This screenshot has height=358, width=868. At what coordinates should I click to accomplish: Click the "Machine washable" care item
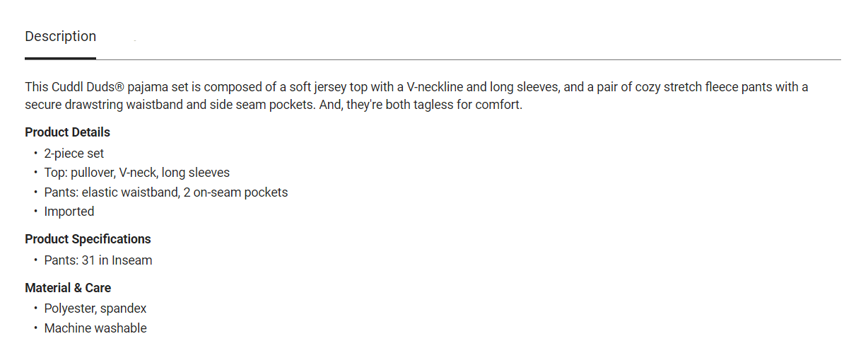[95, 328]
